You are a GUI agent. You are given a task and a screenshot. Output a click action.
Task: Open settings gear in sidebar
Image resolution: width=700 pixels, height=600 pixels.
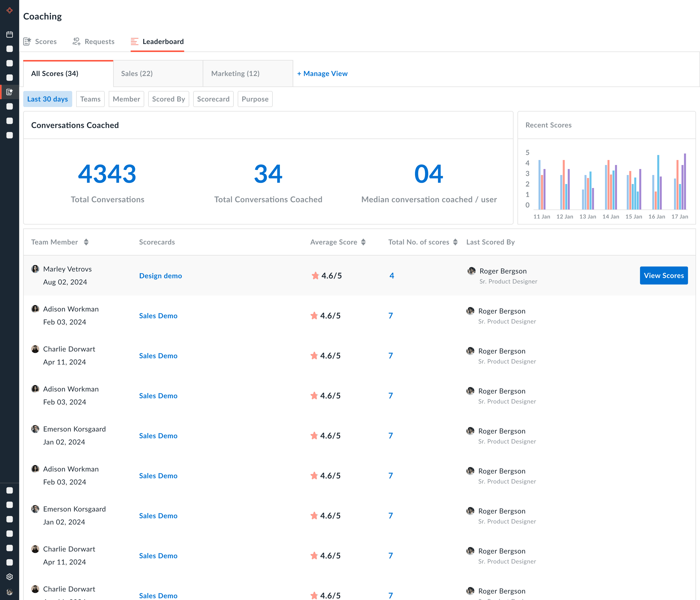click(9, 577)
